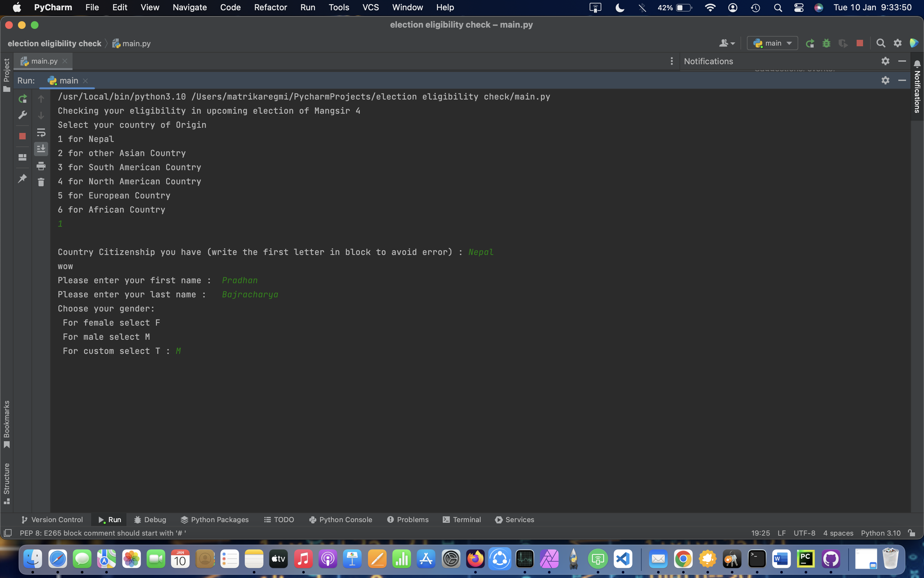Launch Google Chrome from the Dock

pos(683,559)
